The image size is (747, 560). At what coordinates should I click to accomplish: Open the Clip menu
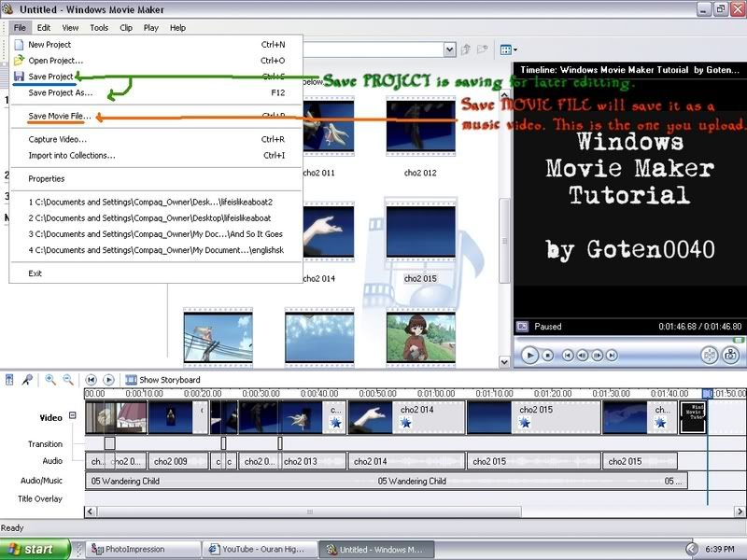(126, 28)
